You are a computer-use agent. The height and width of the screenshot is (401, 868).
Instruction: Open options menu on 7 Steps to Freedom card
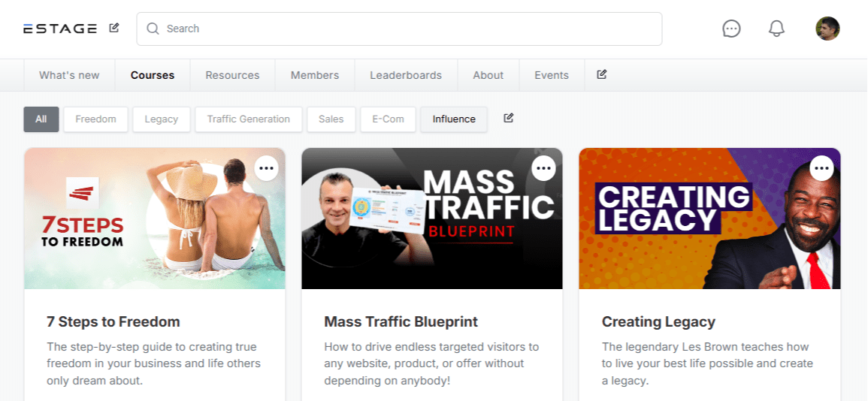click(x=266, y=168)
